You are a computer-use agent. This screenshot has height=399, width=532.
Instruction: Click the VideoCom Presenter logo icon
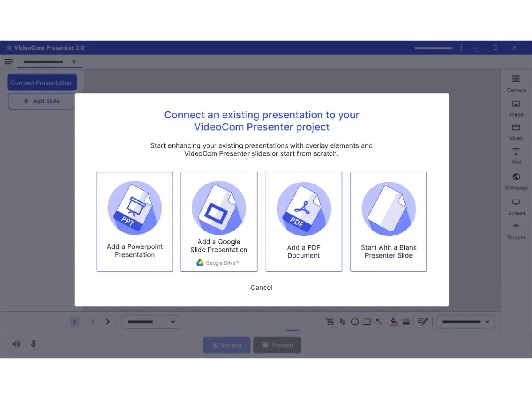coord(9,48)
